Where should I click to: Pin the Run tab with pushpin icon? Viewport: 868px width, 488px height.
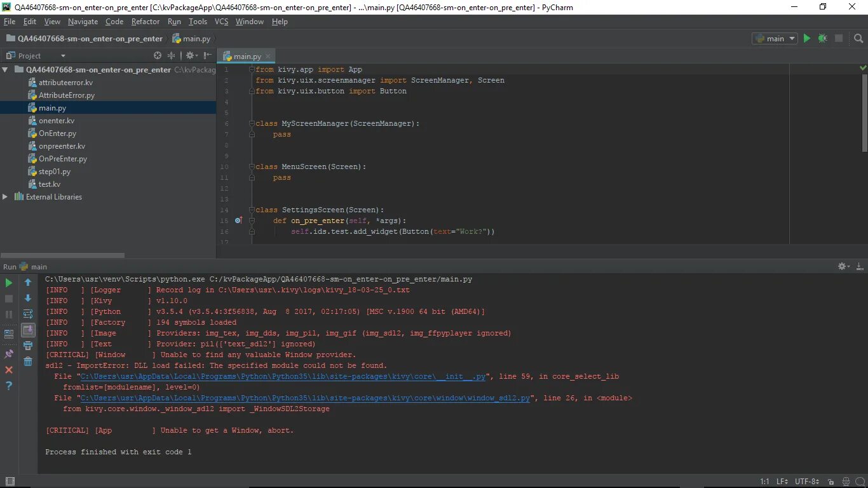pos(9,354)
